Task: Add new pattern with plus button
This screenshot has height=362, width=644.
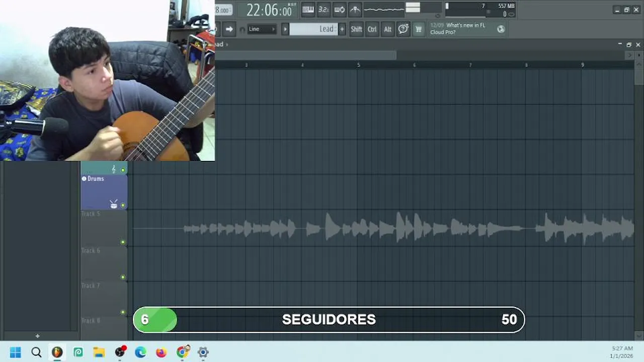Action: pyautogui.click(x=342, y=29)
